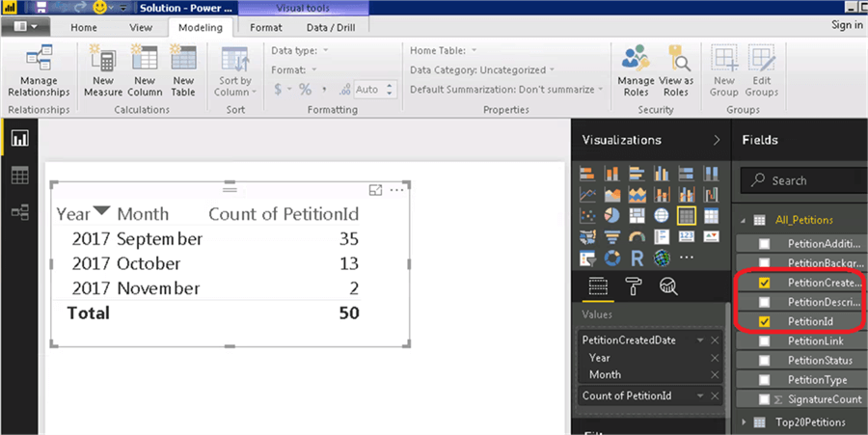This screenshot has height=435, width=868.
Task: Open the PetitionCreatedDate value dropdown arrow
Action: 700,340
